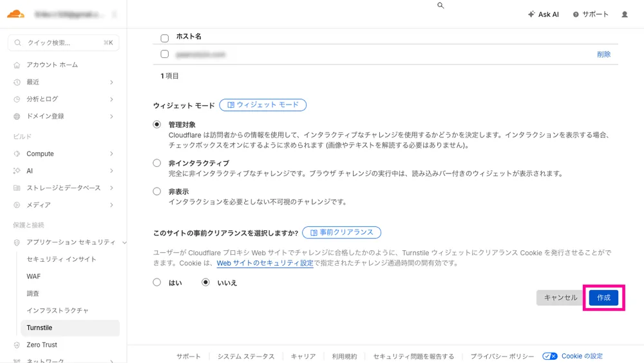This screenshot has width=644, height=363.
Task: Choose いいえ for pre-clearance
Action: 205,282
